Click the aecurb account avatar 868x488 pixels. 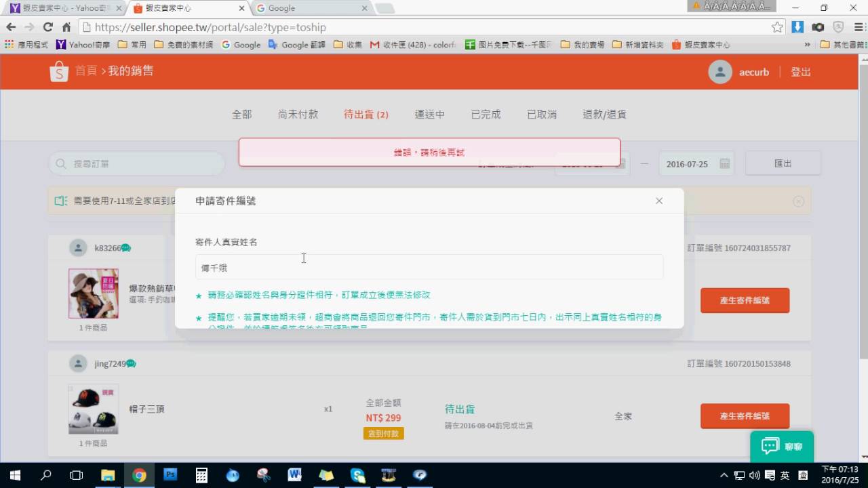[720, 72]
